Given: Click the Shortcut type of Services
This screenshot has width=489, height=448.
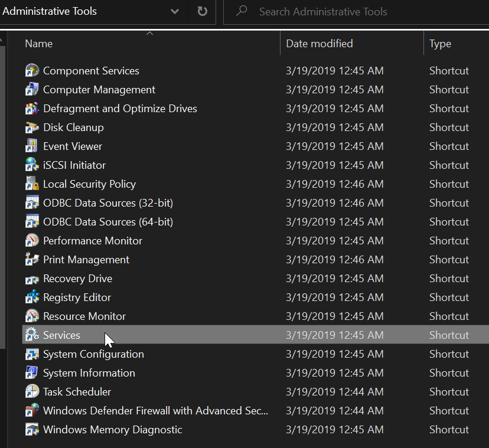Looking at the screenshot, I should point(449,335).
